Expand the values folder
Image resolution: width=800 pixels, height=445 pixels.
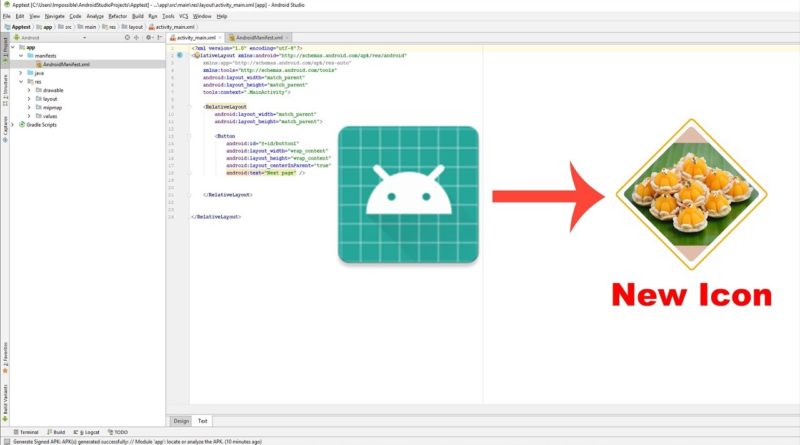29,116
